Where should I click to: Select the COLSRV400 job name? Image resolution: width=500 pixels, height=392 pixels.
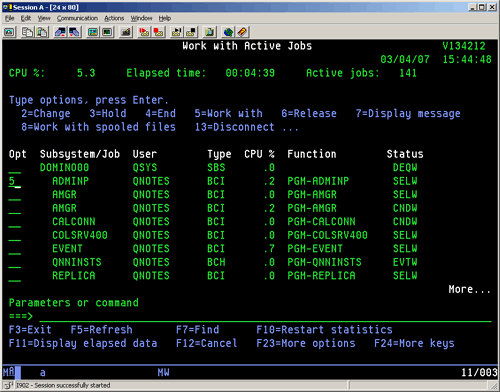click(x=80, y=235)
